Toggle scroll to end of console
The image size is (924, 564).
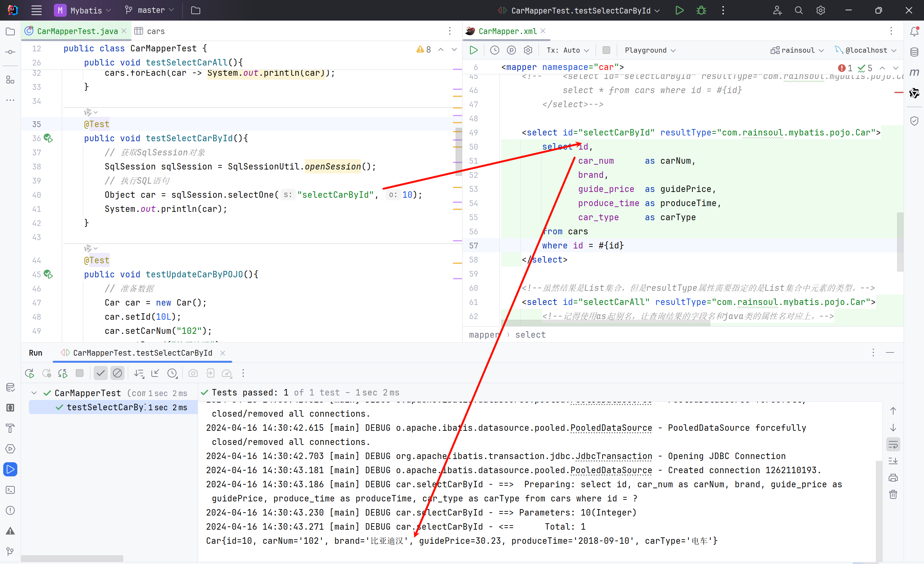click(x=893, y=461)
